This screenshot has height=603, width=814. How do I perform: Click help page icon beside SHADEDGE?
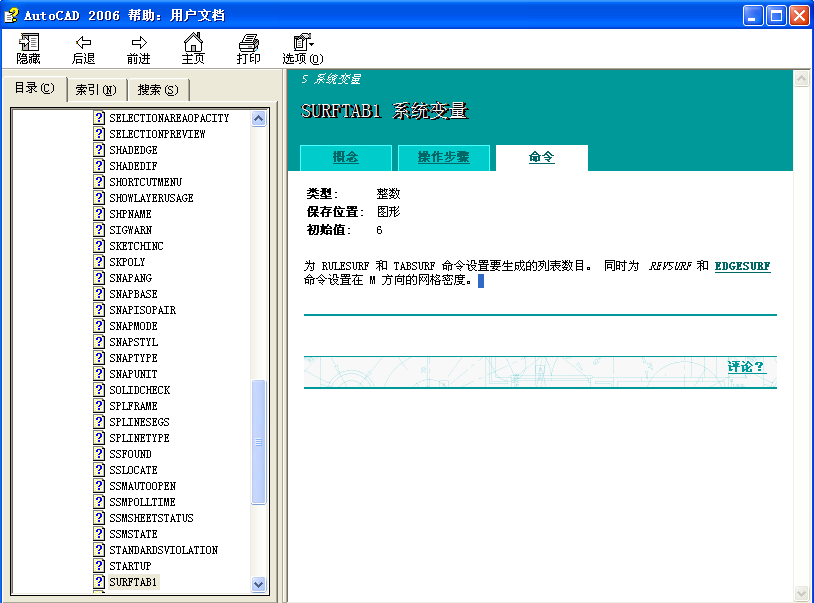pyautogui.click(x=99, y=150)
